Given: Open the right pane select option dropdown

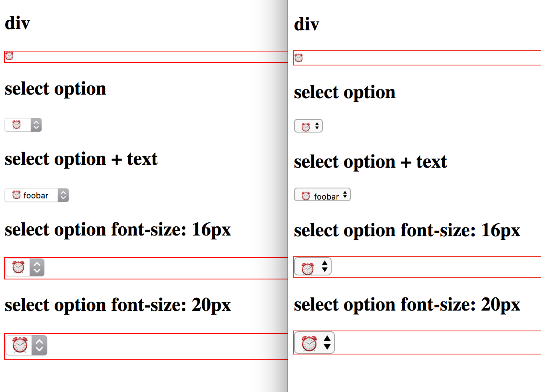Looking at the screenshot, I should [308, 126].
